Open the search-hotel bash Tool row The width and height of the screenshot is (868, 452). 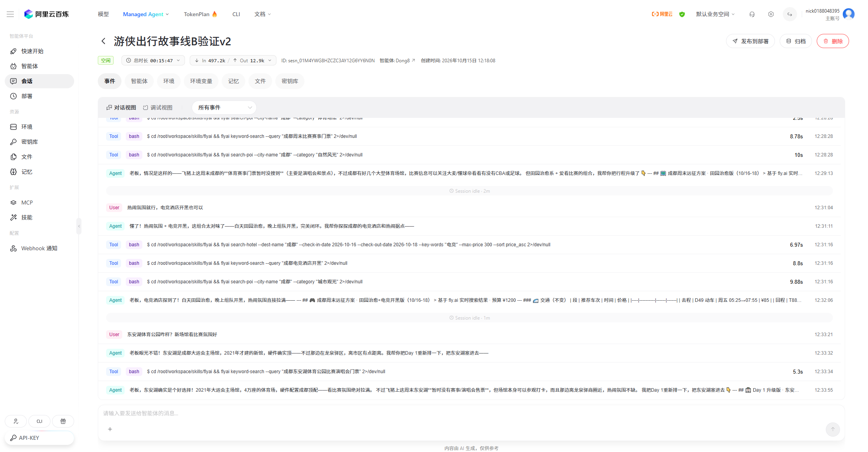(x=469, y=245)
